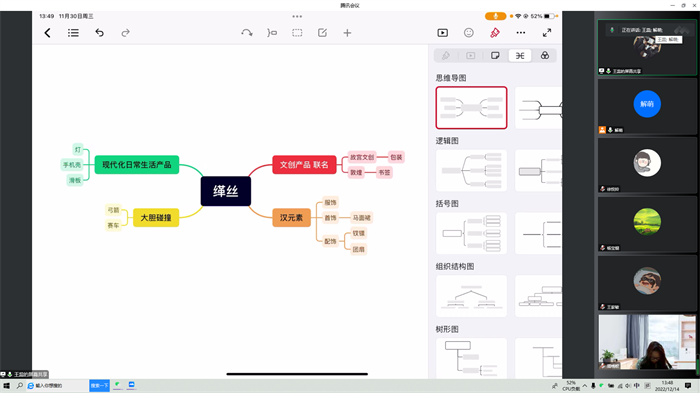Select the red topic 文创产品 联名
This screenshot has height=393, width=700.
click(304, 165)
